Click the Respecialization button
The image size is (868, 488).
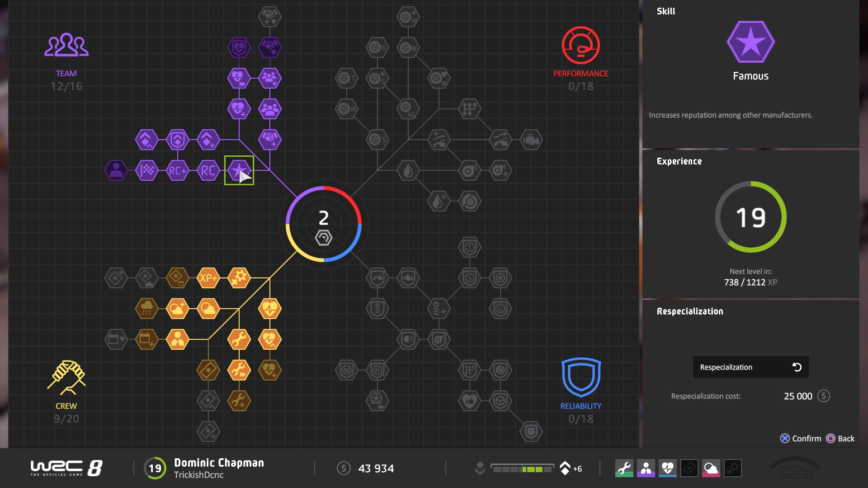coord(750,367)
